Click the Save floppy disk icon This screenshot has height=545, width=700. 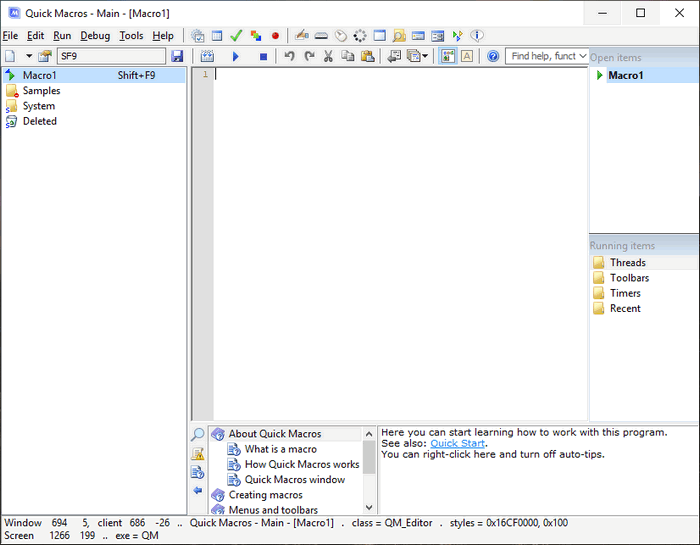(x=177, y=57)
